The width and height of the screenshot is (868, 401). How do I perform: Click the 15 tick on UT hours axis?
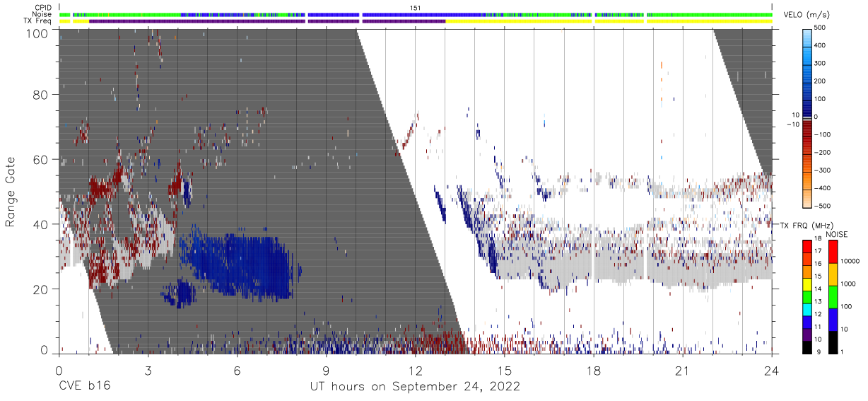coord(505,370)
